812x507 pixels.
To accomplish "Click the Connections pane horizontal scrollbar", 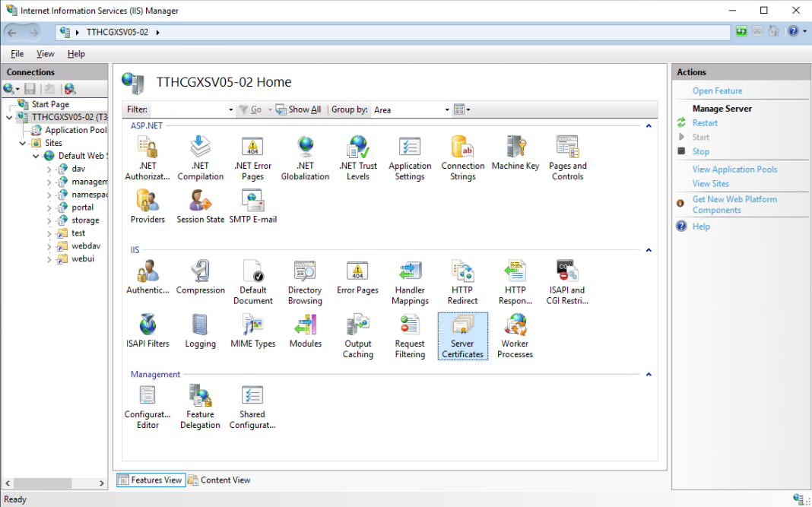I will click(55, 483).
